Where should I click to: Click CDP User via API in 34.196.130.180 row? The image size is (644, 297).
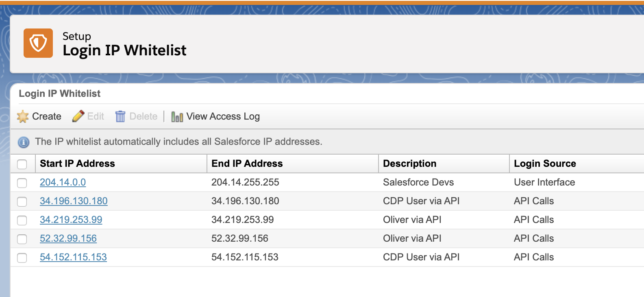tap(421, 201)
